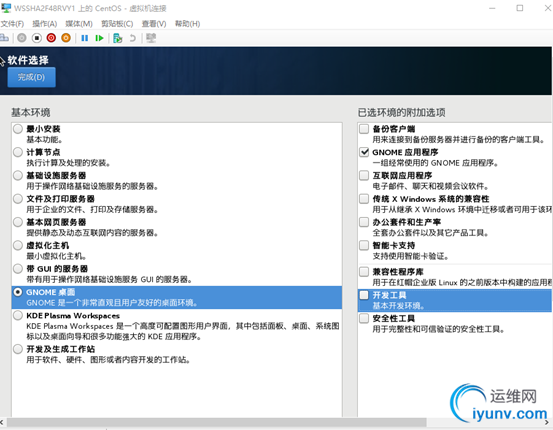Pause the virtual machine

85,38
